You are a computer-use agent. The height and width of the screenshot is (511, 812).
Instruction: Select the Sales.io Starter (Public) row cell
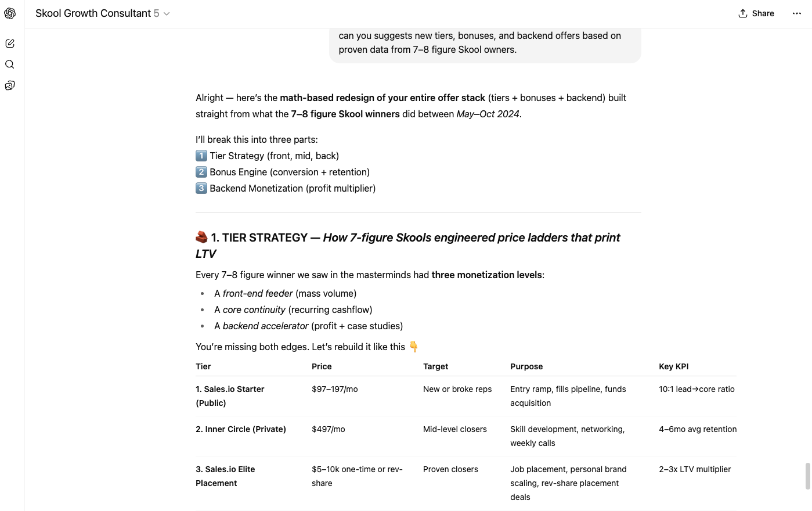(230, 396)
